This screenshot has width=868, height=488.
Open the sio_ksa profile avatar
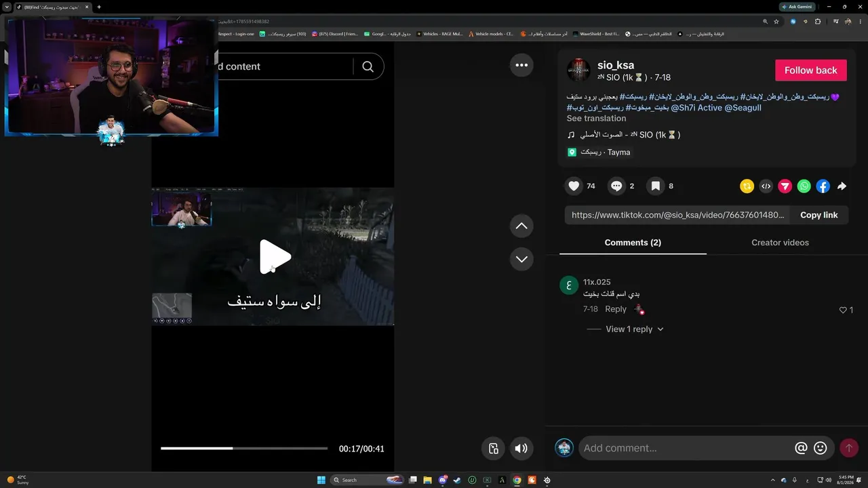578,70
